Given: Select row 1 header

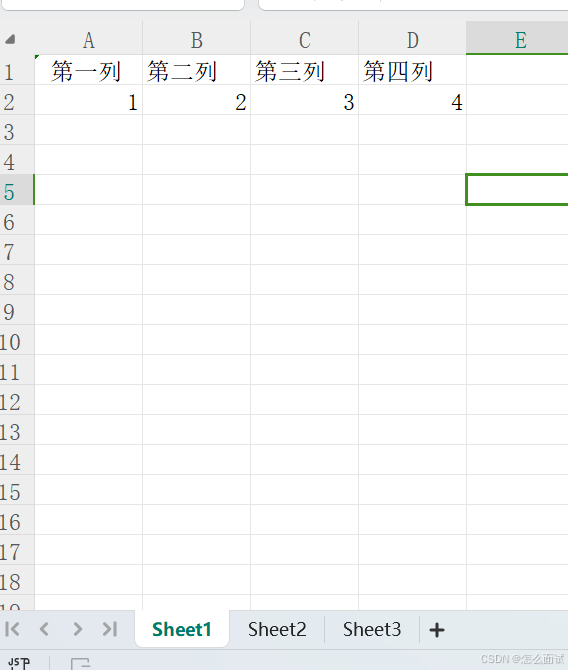Looking at the screenshot, I should (x=17, y=70).
